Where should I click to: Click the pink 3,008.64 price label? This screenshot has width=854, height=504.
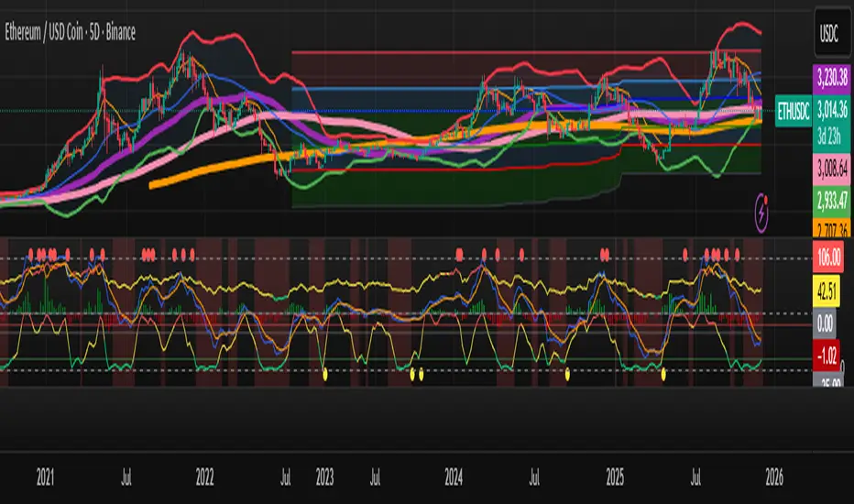point(832,168)
